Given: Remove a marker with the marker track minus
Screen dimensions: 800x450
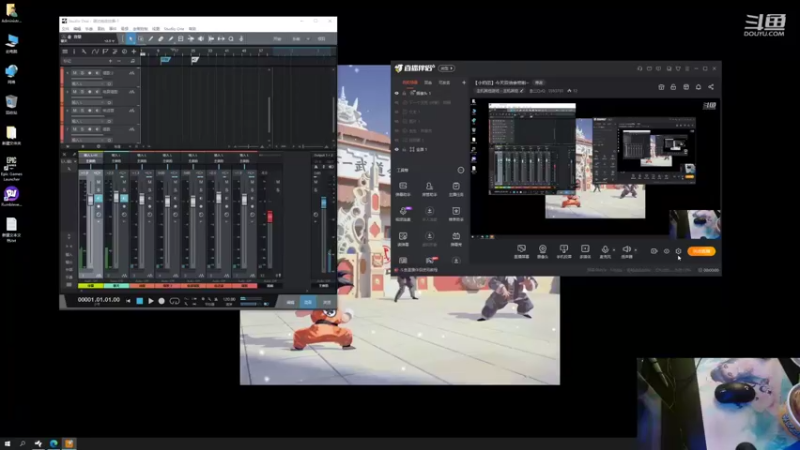Looking at the screenshot, I should pos(119,61).
